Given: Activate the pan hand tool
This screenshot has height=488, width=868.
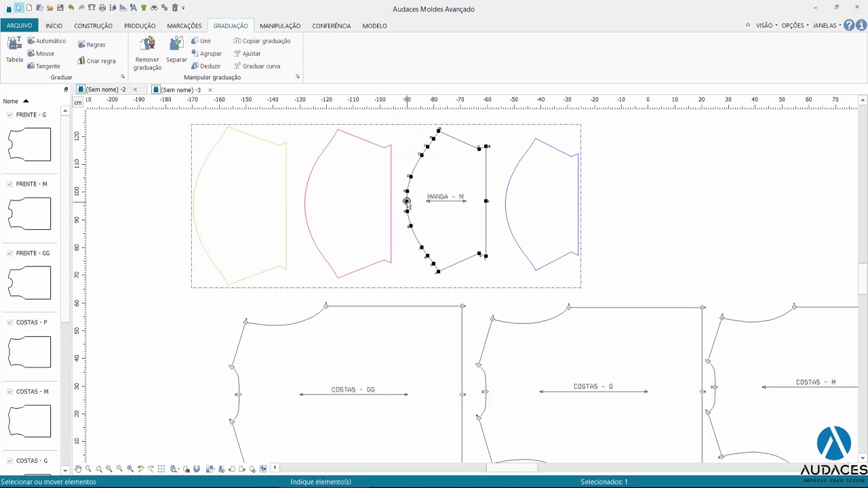Looking at the screenshot, I should click(78, 468).
